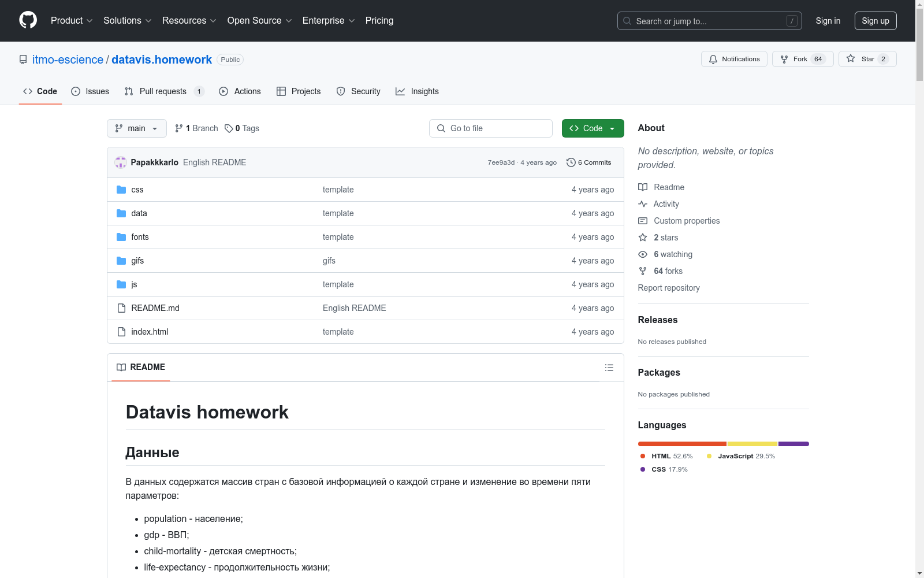Expand the Open Source dropdown
Viewport: 924px width, 578px height.
(260, 21)
